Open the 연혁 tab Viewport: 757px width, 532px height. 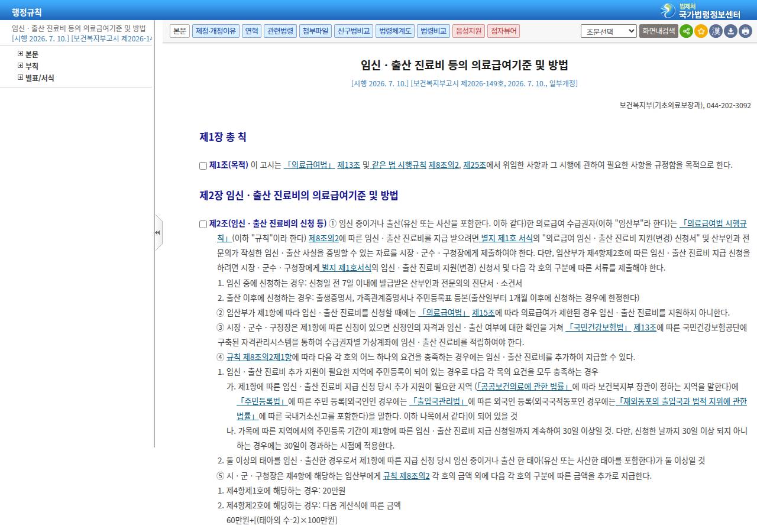251,31
